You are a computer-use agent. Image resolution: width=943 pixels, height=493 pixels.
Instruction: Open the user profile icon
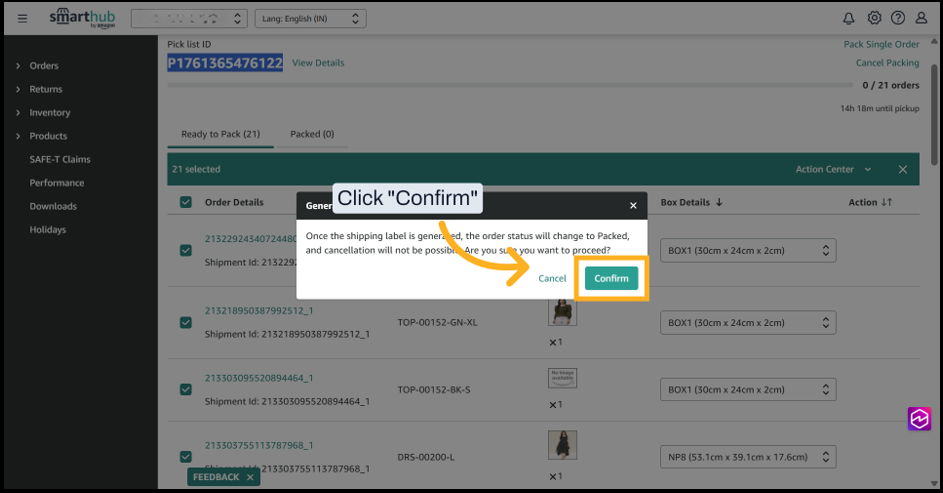tap(922, 18)
